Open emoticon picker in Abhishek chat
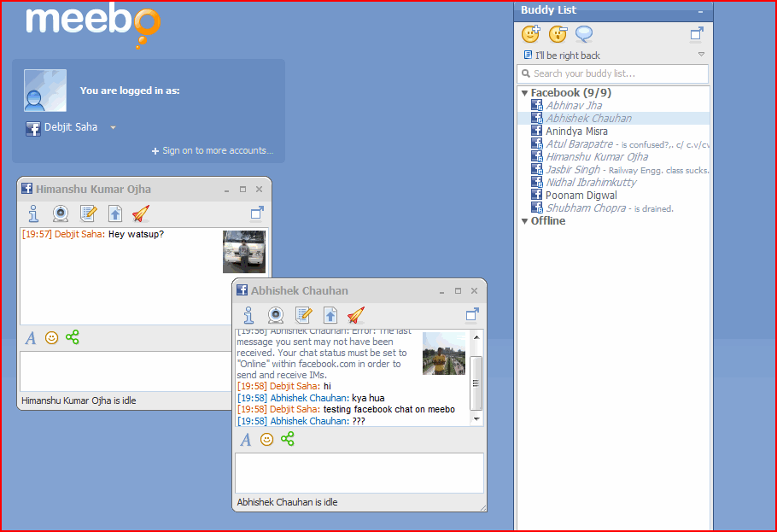Viewport: 777px width, 532px height. click(x=266, y=439)
